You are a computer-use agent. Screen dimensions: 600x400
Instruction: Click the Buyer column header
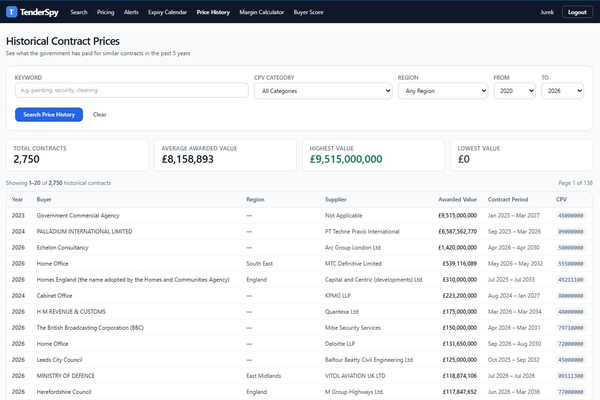click(x=44, y=199)
